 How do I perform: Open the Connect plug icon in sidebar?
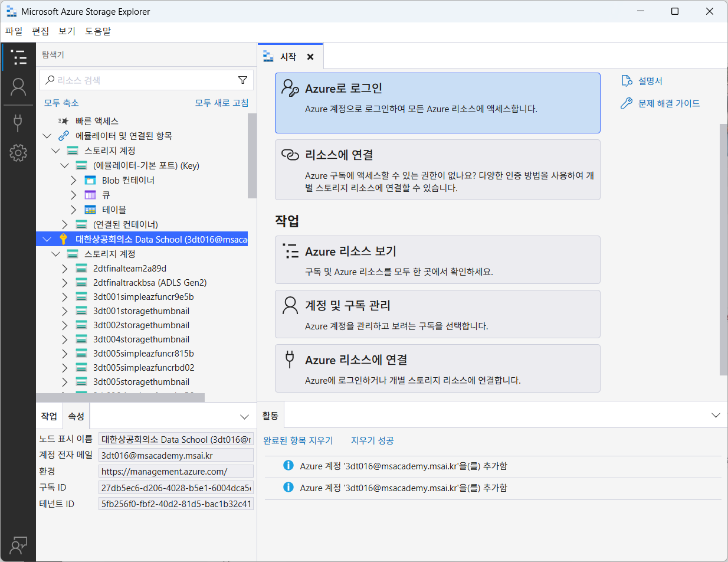(18, 123)
